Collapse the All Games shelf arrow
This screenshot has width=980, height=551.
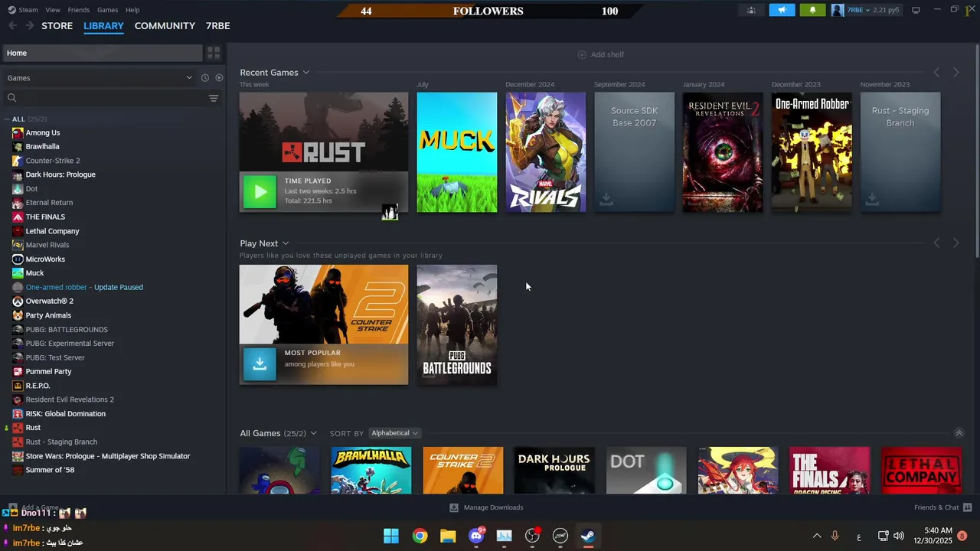tap(959, 433)
